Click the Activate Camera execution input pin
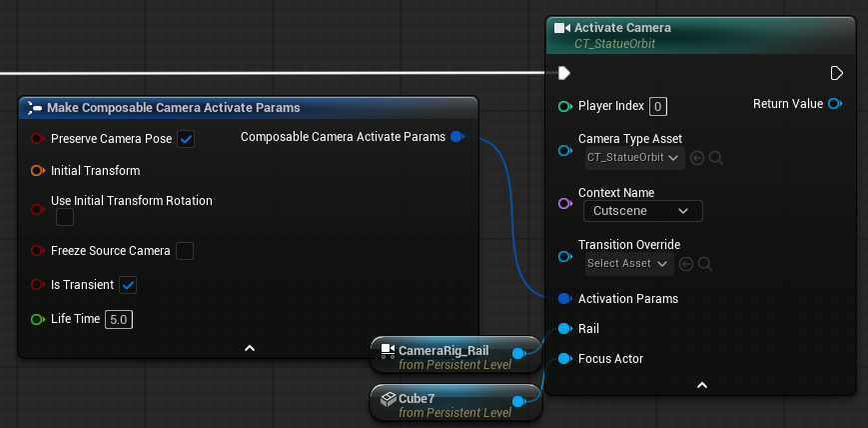The image size is (868, 428). 564,73
